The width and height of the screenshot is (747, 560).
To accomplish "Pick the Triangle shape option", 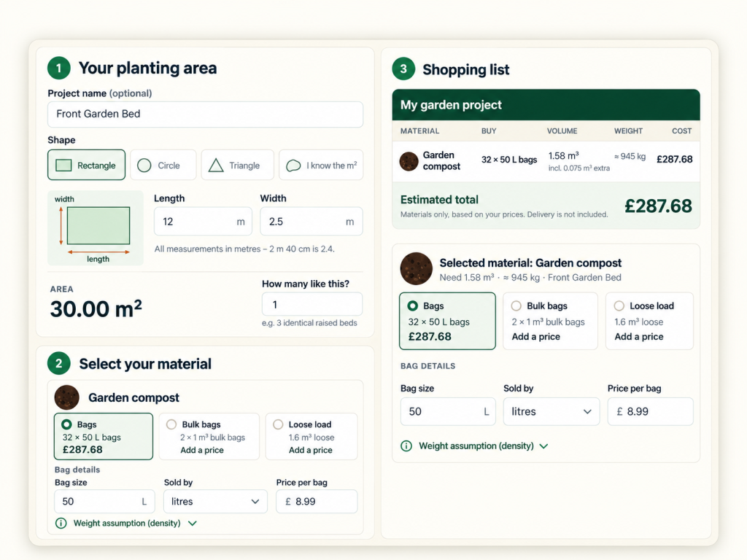I will pyautogui.click(x=237, y=165).
